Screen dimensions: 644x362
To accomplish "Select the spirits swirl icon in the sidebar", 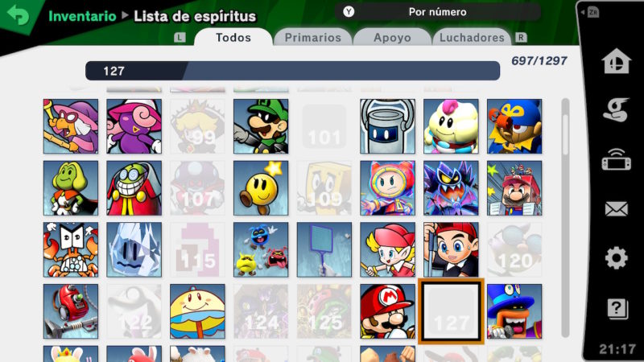I will pos(616,109).
